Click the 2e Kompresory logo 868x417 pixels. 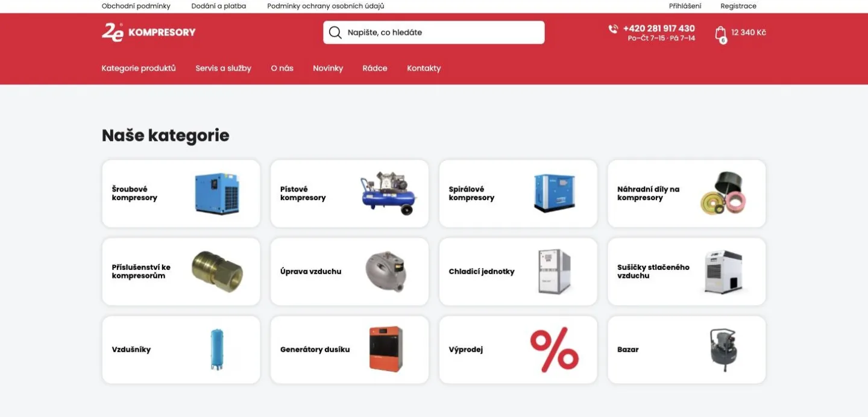click(149, 32)
